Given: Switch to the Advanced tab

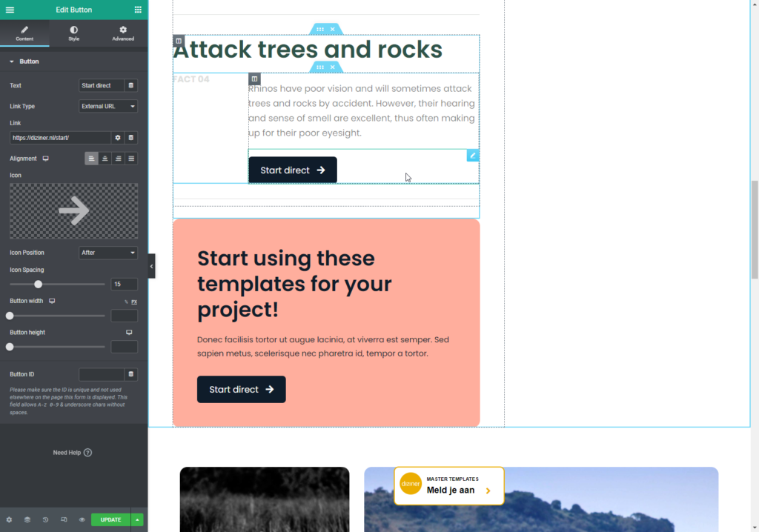Looking at the screenshot, I should coord(123,33).
